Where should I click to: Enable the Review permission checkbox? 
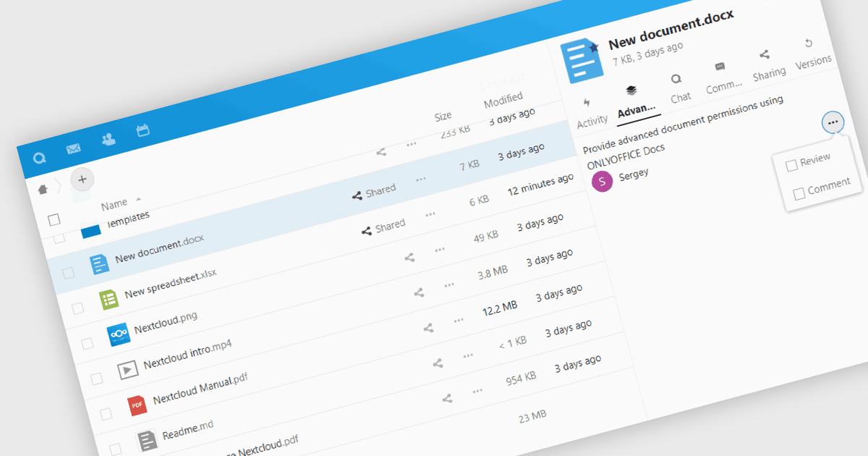tap(792, 164)
